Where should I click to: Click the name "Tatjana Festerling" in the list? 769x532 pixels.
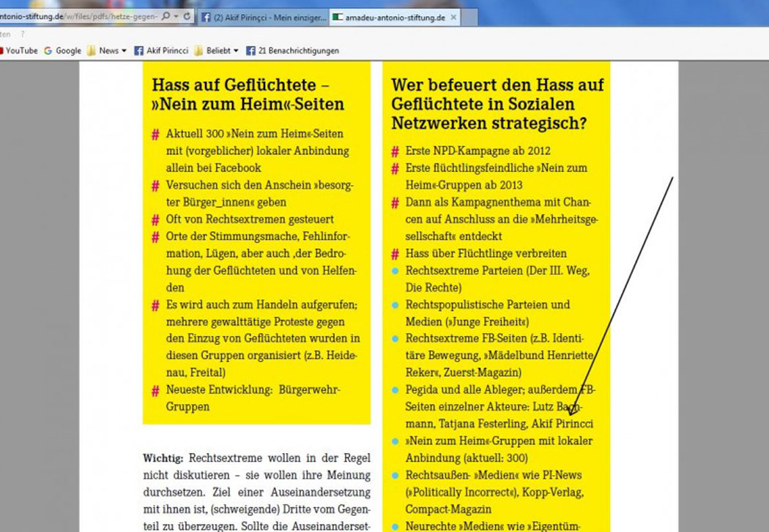click(x=484, y=424)
